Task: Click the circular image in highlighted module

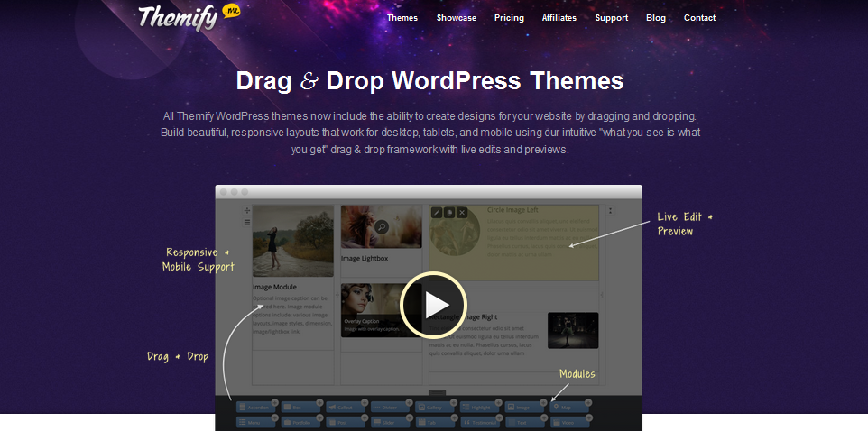Action: (x=456, y=231)
